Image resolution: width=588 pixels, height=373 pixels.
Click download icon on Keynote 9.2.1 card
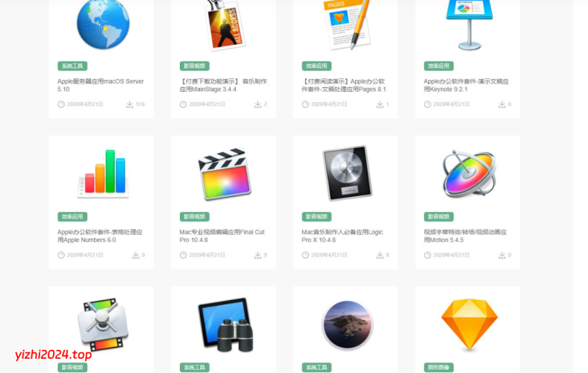pos(501,104)
